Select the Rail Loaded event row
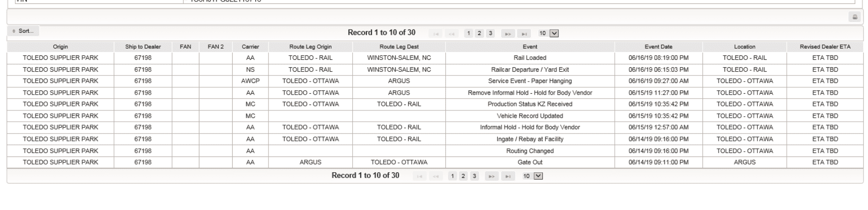 (435, 58)
